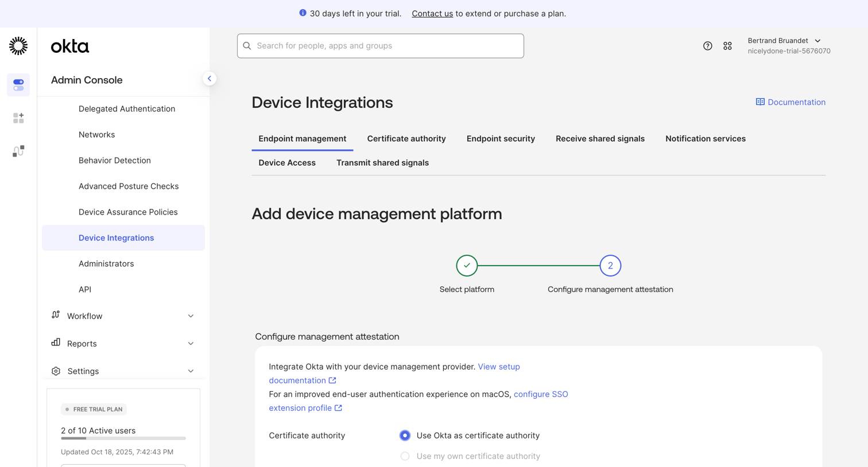Viewport: 868px width, 467px height.
Task: Click the Add device management platform heading
Action: point(377,214)
